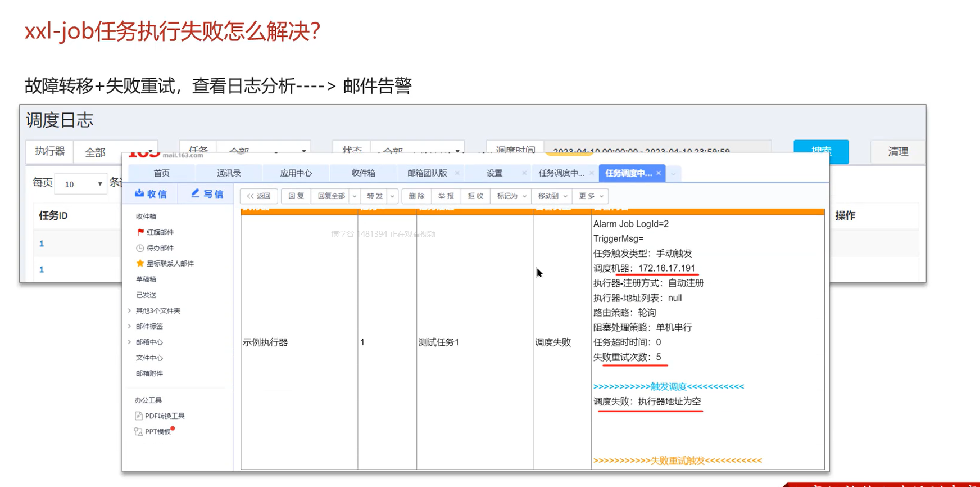This screenshot has width=980, height=487.
Task: Click the << 返回 button
Action: (259, 196)
